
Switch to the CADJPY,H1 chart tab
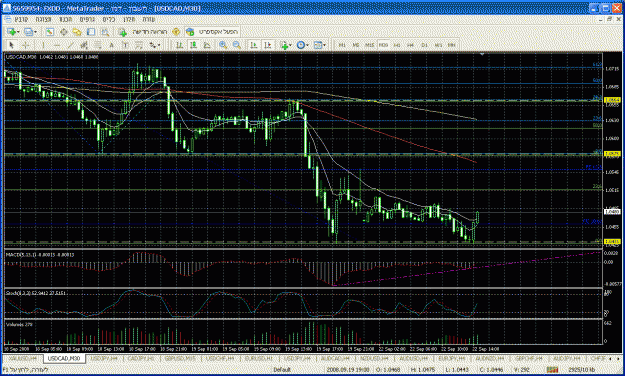(x=141, y=358)
